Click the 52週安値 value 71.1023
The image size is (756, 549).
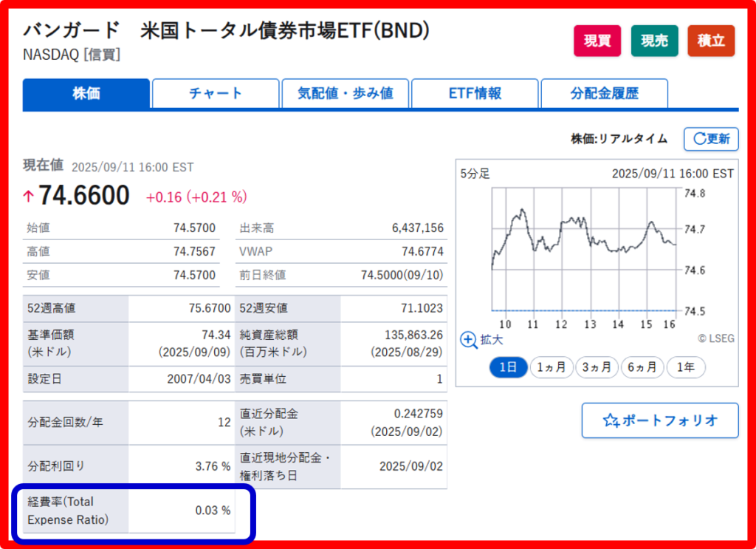pyautogui.click(x=422, y=308)
